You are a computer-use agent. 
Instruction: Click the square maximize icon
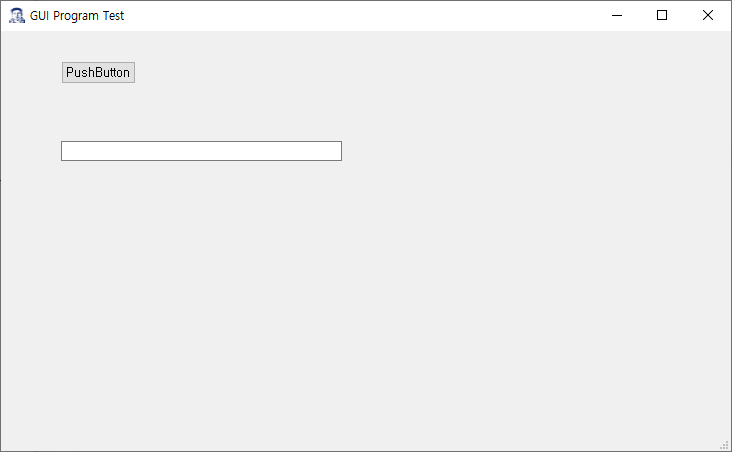[x=662, y=15]
